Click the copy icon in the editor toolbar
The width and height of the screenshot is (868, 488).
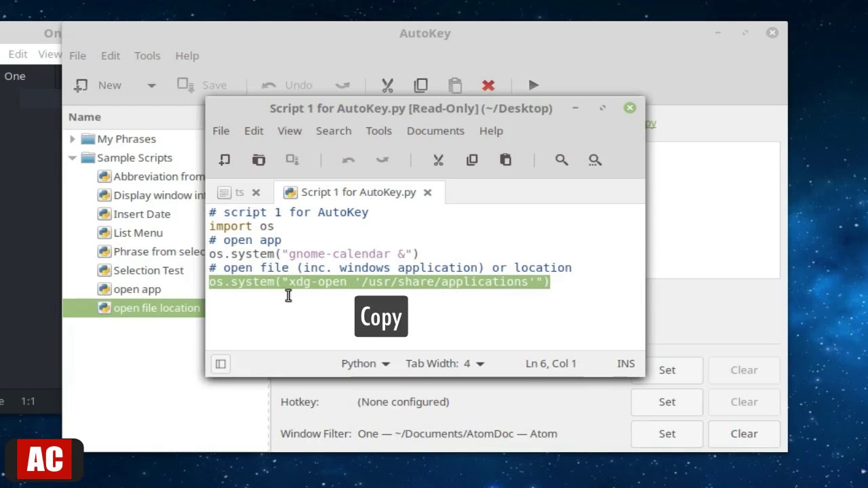472,160
